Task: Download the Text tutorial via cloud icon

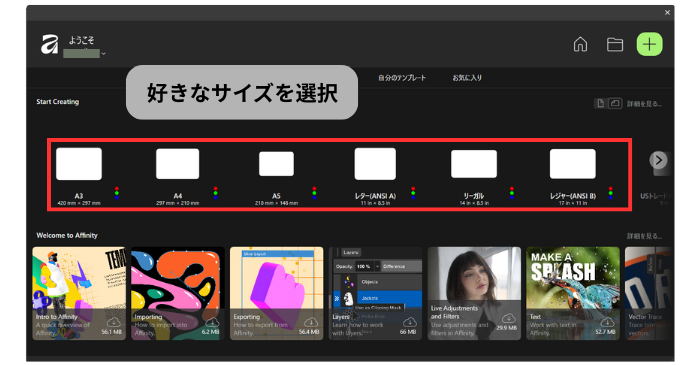Action: pos(607,321)
